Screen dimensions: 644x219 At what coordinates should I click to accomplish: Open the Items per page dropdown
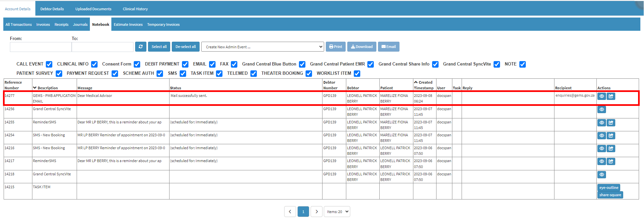pos(337,212)
